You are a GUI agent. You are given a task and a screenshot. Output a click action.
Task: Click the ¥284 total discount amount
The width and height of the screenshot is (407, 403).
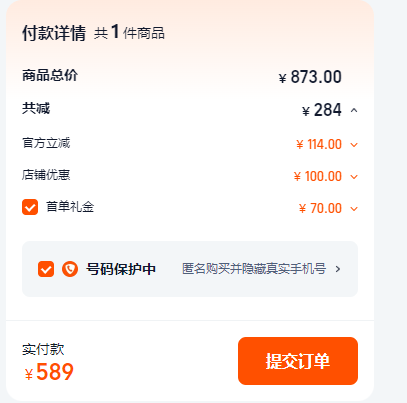322,110
